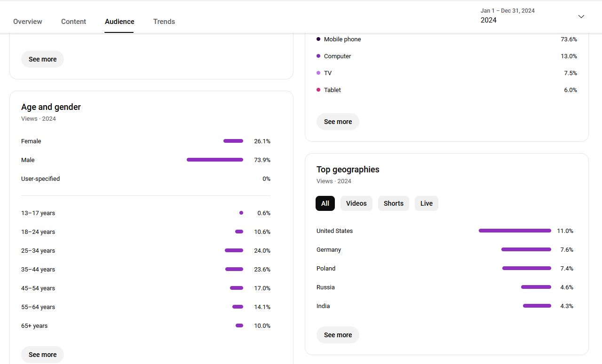Click the 13.0% computer value
The width and height of the screenshot is (602, 364).
[x=569, y=56]
